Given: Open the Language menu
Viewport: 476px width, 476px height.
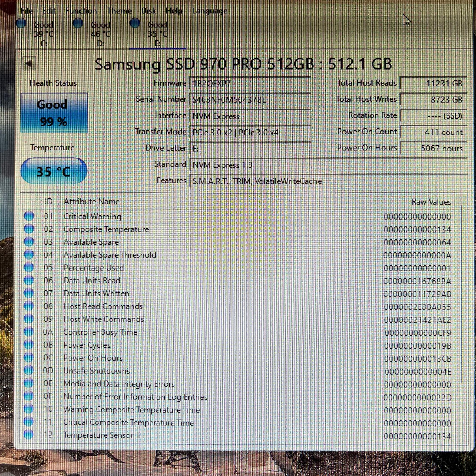Looking at the screenshot, I should [x=210, y=11].
